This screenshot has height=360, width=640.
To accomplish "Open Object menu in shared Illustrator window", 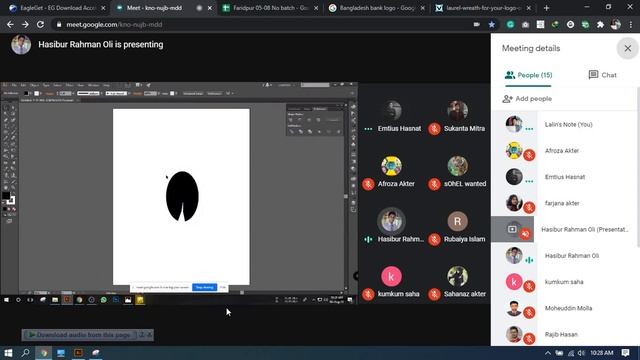I will click(34, 85).
